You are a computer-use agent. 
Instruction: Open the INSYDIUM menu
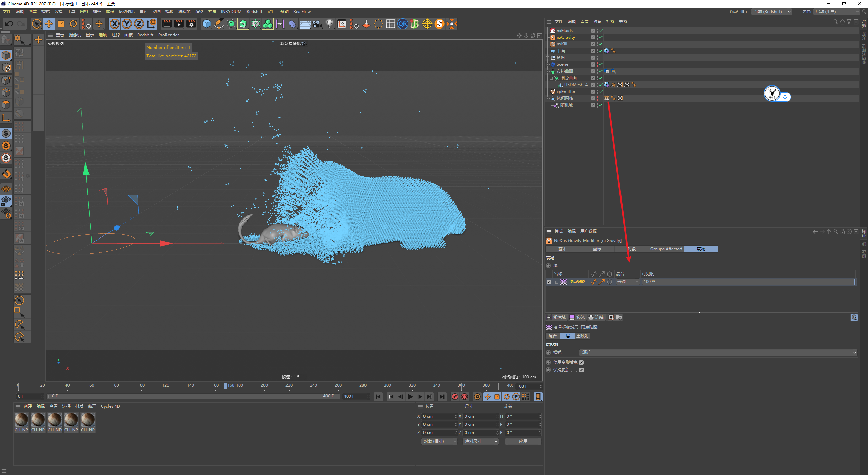(x=231, y=12)
